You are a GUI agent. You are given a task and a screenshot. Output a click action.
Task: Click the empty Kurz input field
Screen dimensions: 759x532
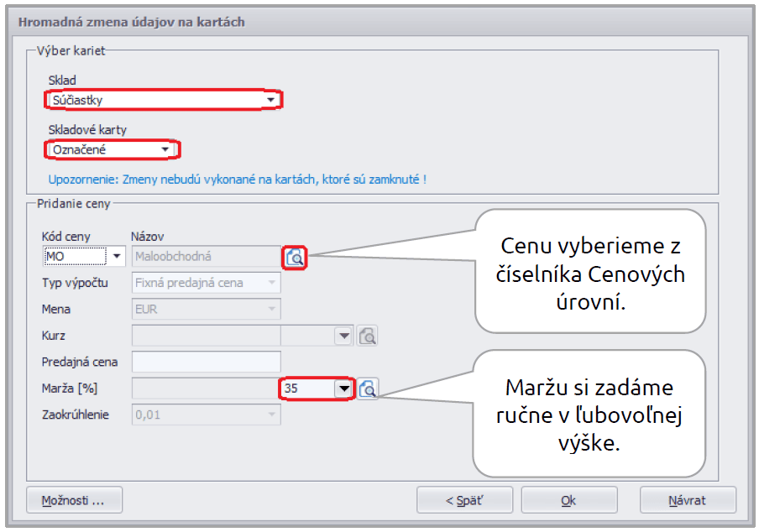click(205, 336)
